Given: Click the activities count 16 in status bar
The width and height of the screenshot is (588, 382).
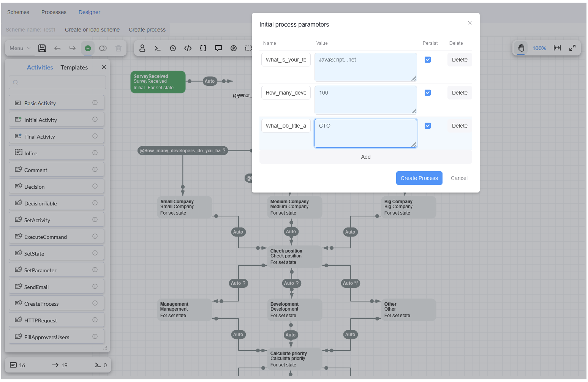Looking at the screenshot, I should point(17,365).
